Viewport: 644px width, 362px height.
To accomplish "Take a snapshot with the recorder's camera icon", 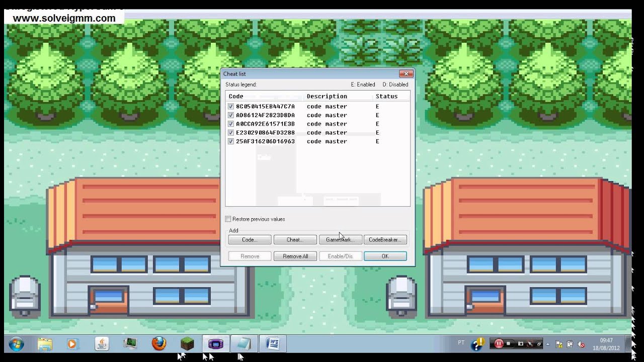I will 521,344.
